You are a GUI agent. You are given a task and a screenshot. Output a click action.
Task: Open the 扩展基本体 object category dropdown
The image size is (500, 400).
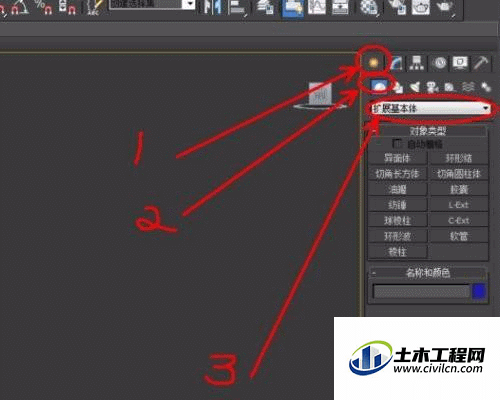[430, 108]
